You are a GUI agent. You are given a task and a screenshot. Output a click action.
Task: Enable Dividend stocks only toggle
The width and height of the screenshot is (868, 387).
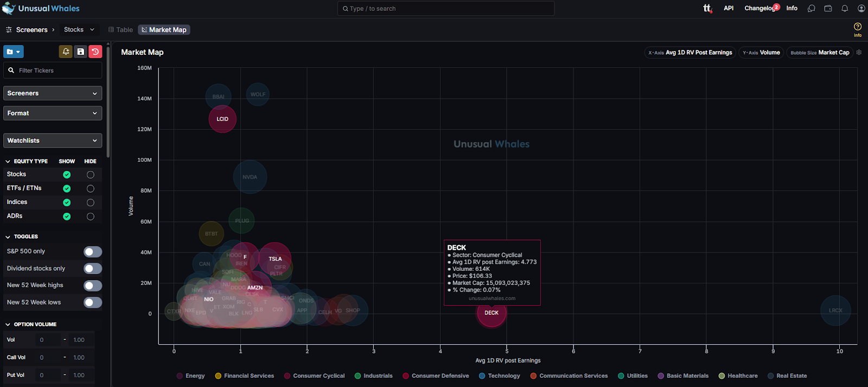[93, 269]
